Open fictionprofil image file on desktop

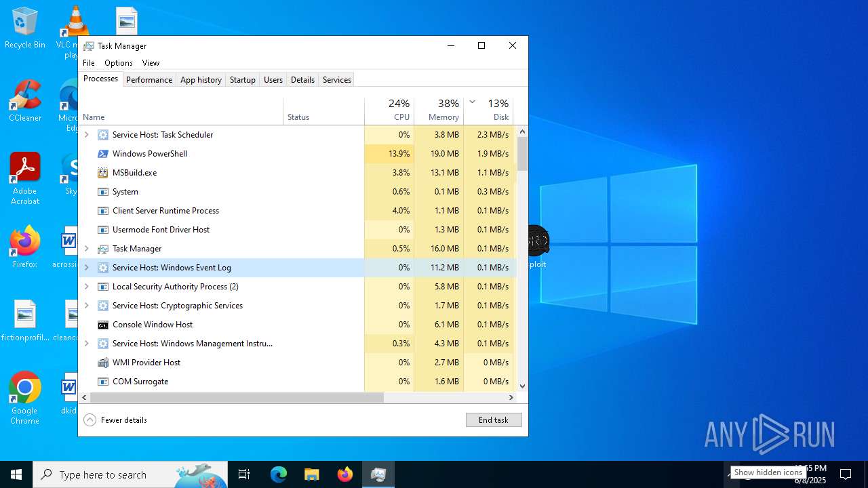[25, 321]
